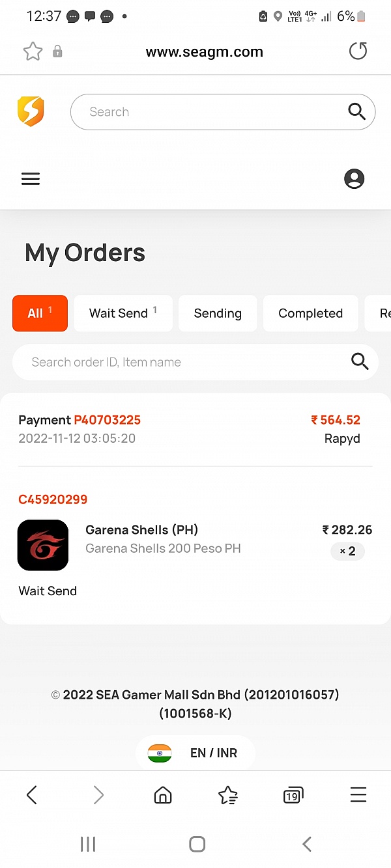Go to the browser home icon
Image resolution: width=391 pixels, height=868 pixels.
coord(162,794)
